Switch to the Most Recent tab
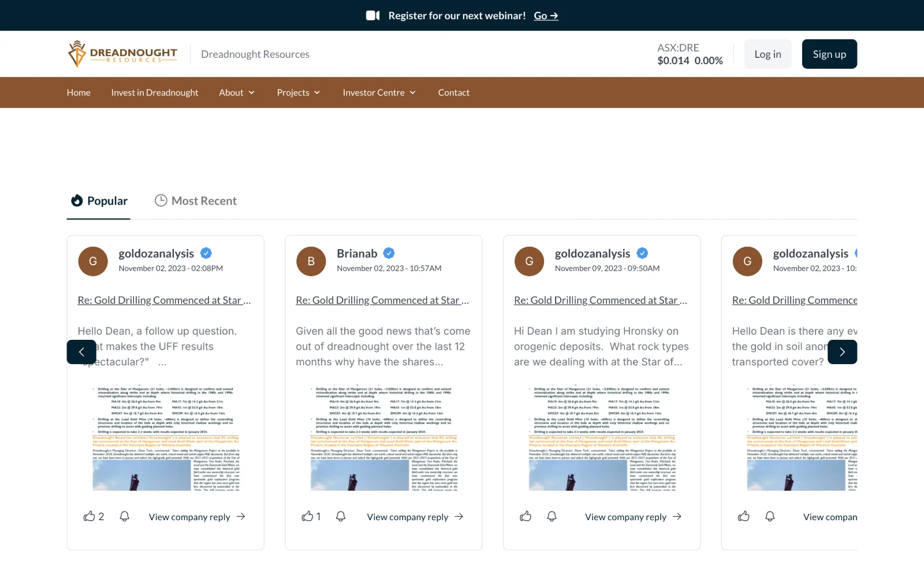 pos(196,201)
